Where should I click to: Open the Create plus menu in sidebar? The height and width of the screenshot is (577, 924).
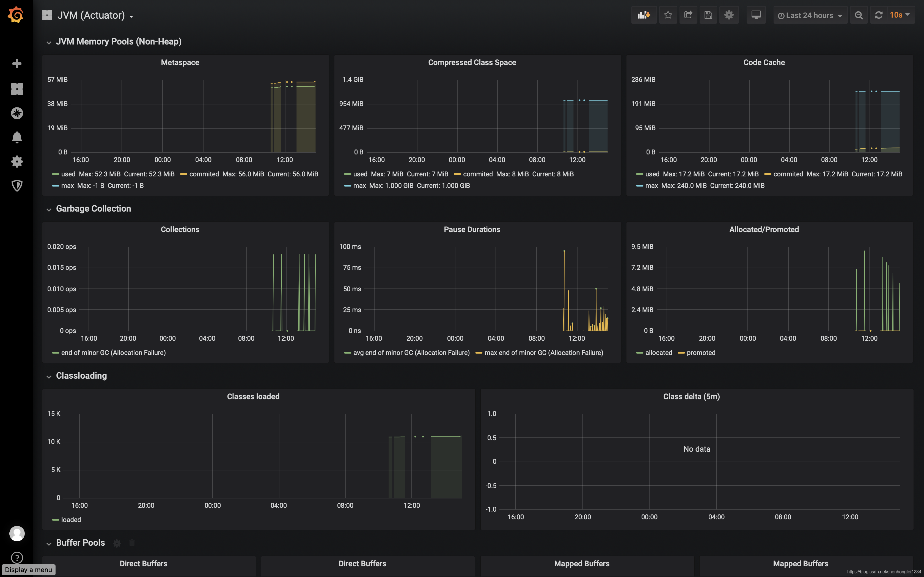click(17, 64)
